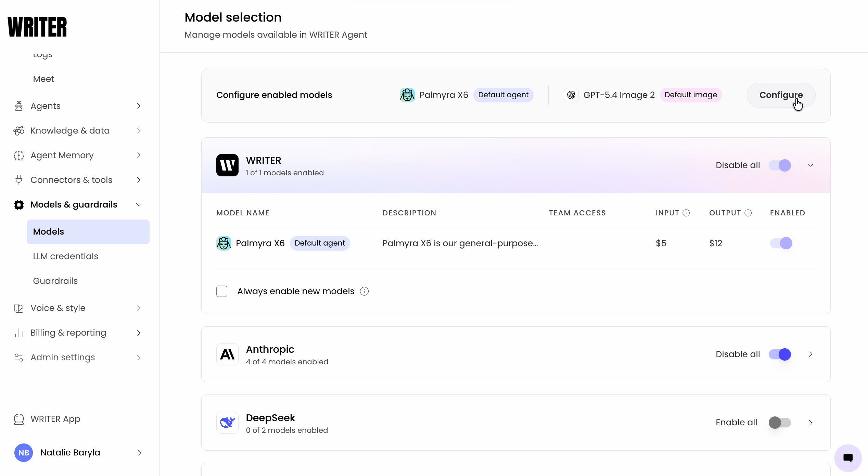Toggle Disable all for WRITER models
Image resolution: width=868 pixels, height=476 pixels.
pos(780,165)
